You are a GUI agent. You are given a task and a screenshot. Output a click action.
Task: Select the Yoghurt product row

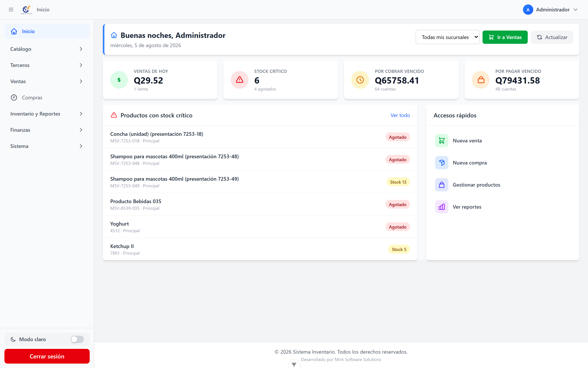(x=260, y=227)
